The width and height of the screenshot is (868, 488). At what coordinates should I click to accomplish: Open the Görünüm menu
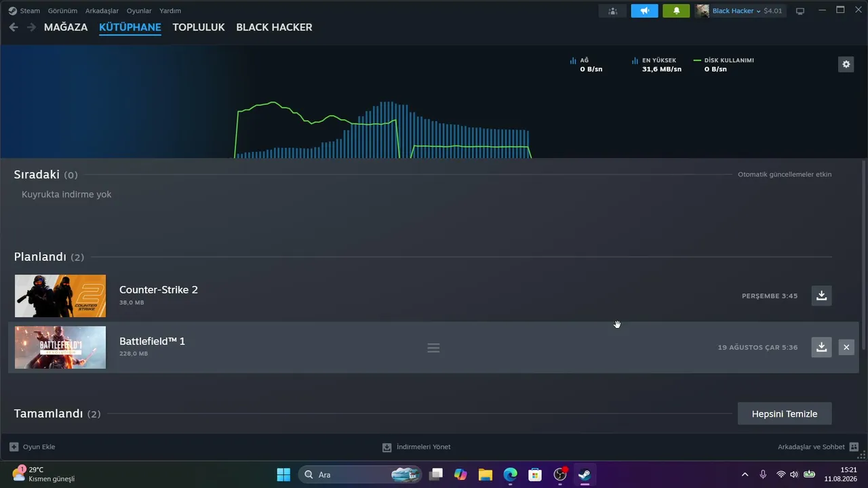62,11
